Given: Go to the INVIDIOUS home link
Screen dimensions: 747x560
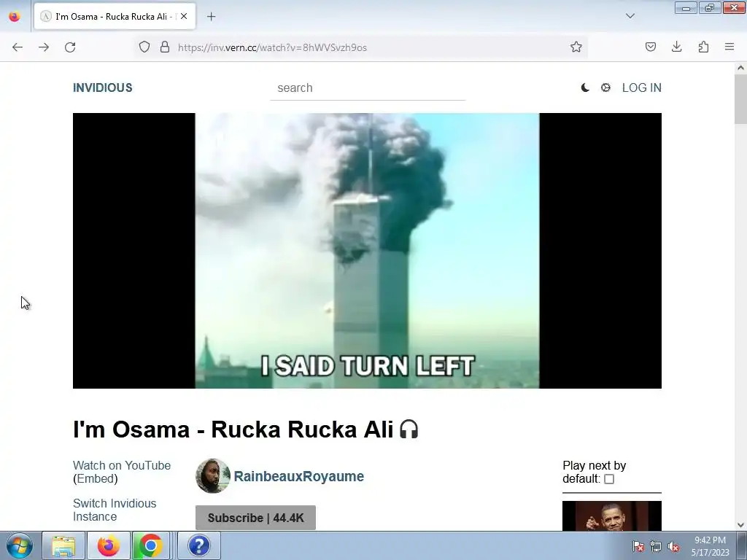Looking at the screenshot, I should click(x=102, y=87).
